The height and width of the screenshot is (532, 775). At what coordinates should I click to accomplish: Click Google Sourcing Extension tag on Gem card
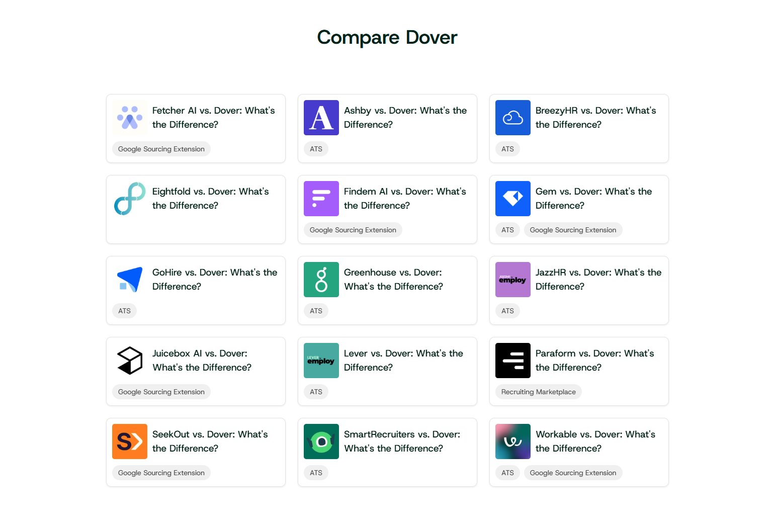pyautogui.click(x=573, y=230)
